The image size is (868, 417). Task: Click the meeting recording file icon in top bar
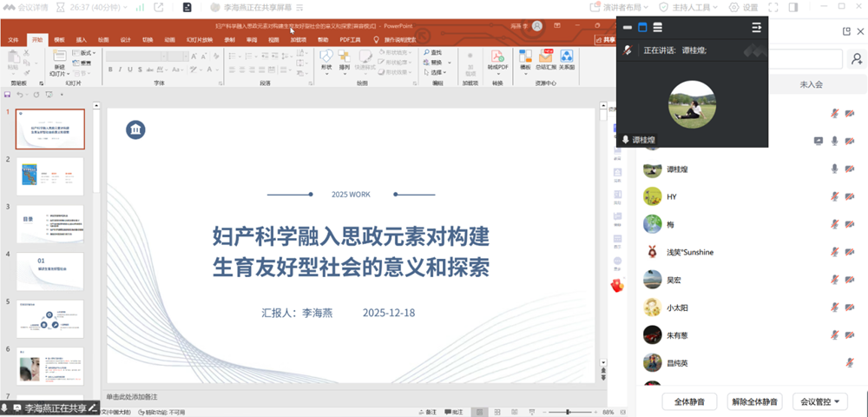[x=187, y=7]
